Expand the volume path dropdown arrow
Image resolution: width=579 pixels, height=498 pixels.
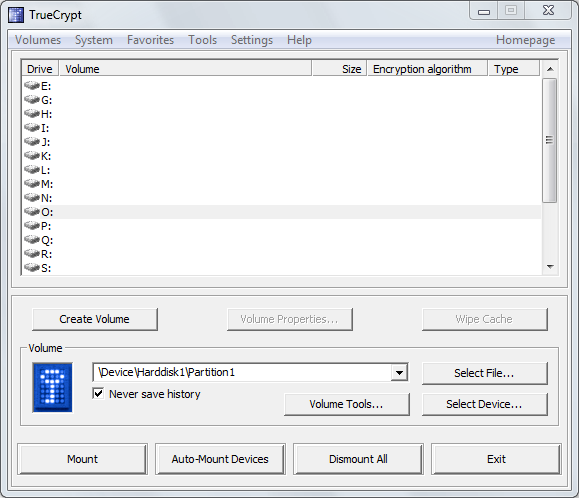pos(399,372)
